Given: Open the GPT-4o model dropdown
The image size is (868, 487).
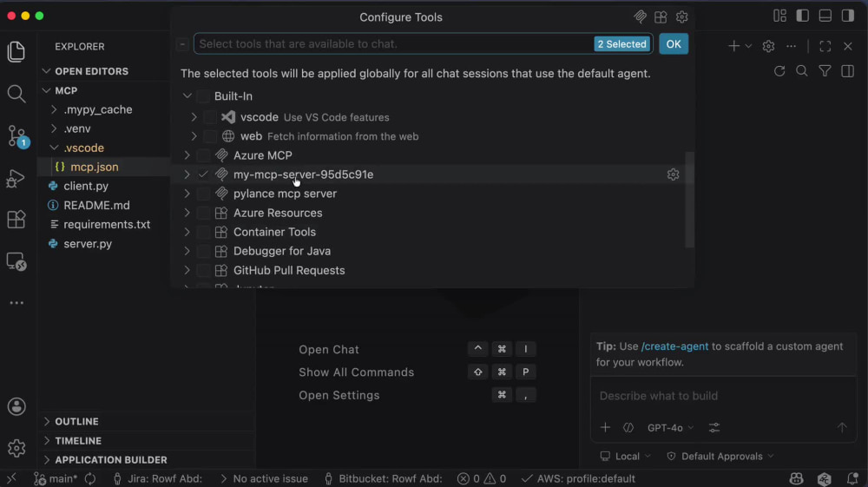Looking at the screenshot, I should (670, 428).
